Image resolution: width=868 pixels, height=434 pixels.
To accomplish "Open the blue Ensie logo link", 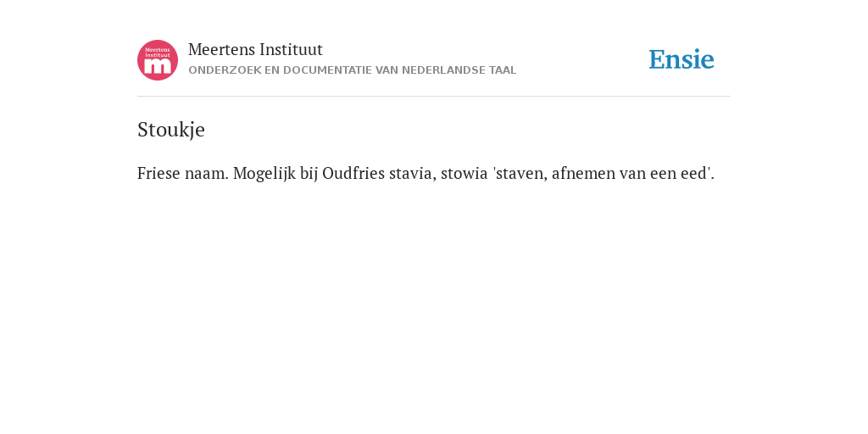I will [682, 59].
